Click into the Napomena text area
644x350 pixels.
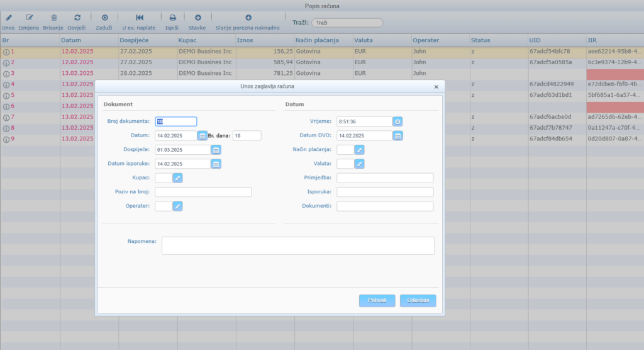(297, 246)
